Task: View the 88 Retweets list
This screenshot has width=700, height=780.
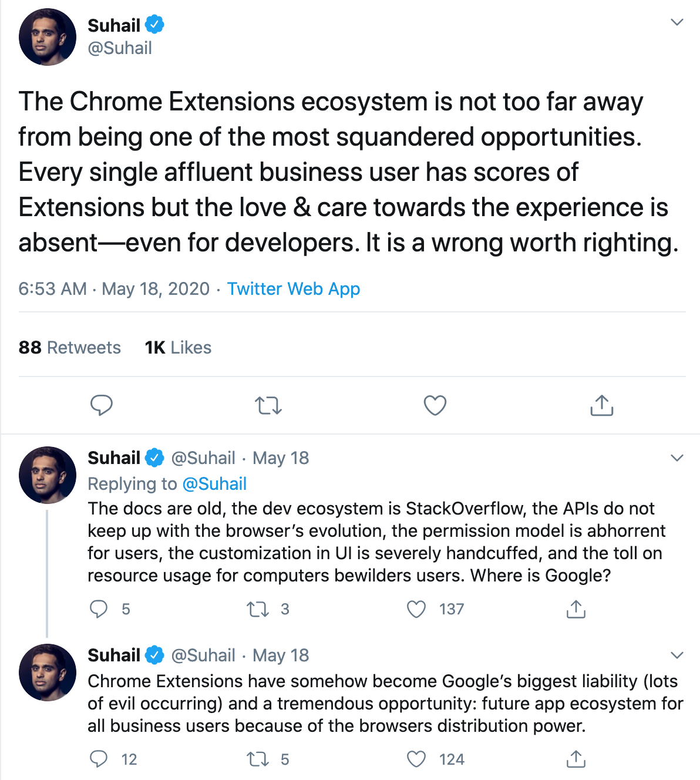Action: pos(69,348)
